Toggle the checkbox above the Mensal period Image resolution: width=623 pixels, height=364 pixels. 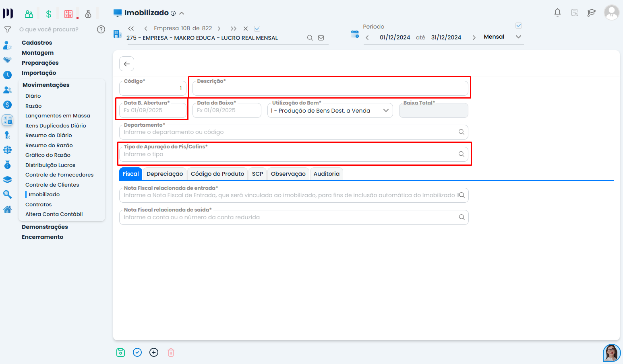coord(519,26)
